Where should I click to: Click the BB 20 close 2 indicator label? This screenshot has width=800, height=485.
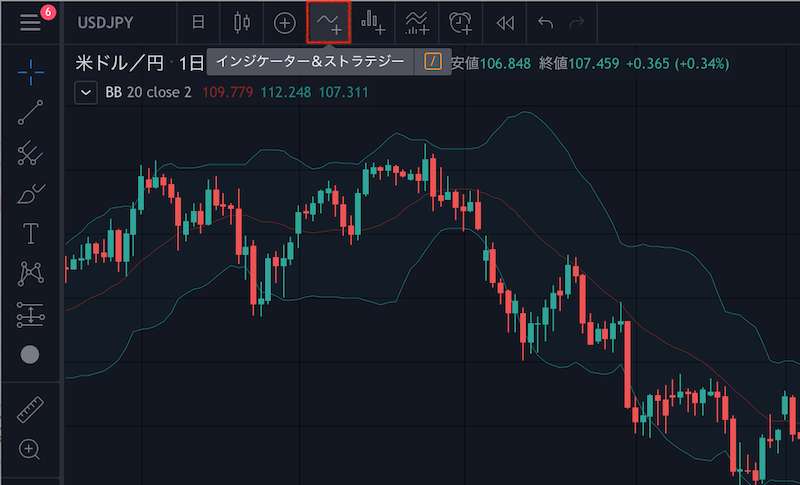(x=145, y=93)
